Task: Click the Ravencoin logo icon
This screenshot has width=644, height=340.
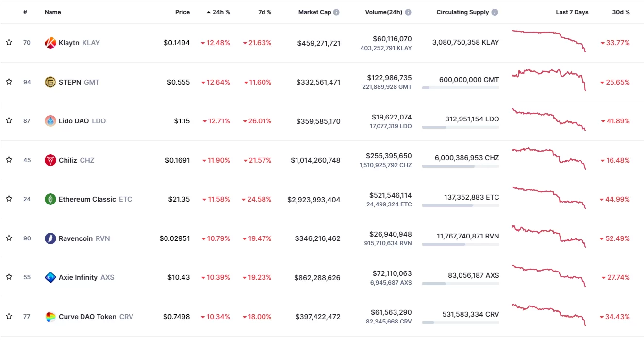Action: point(50,238)
